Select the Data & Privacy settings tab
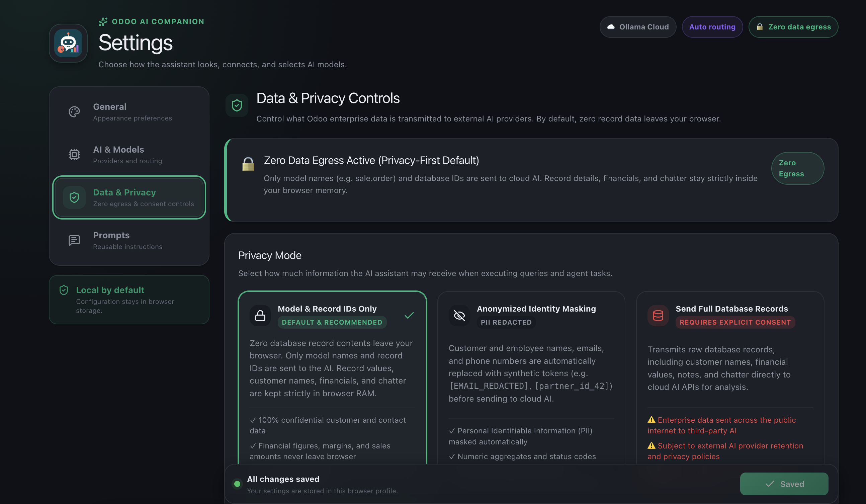 (x=129, y=197)
